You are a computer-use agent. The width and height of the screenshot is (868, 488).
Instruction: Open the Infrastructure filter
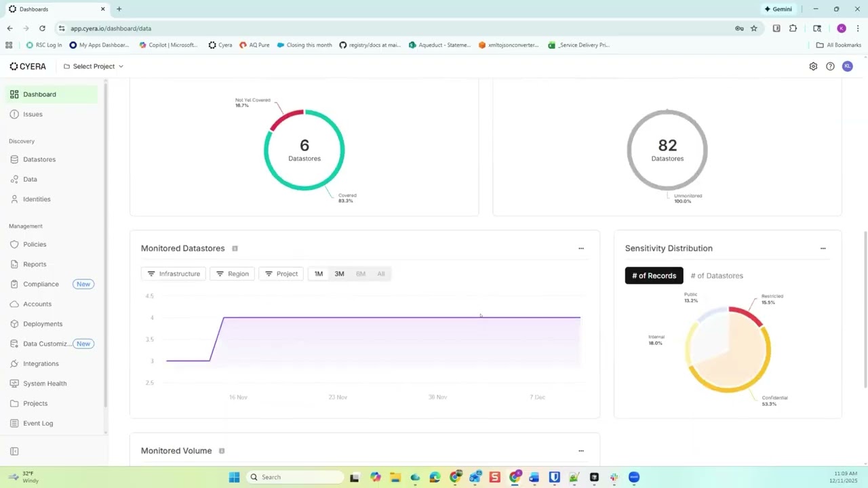174,274
